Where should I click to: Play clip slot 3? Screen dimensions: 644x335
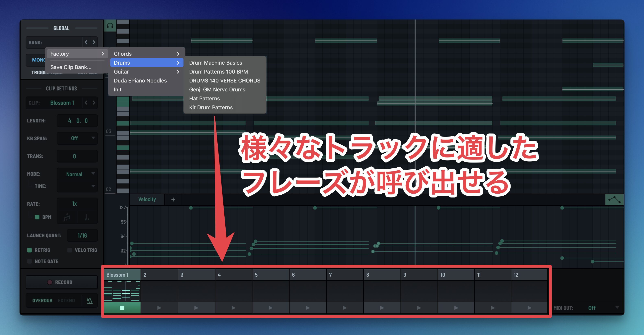196,308
